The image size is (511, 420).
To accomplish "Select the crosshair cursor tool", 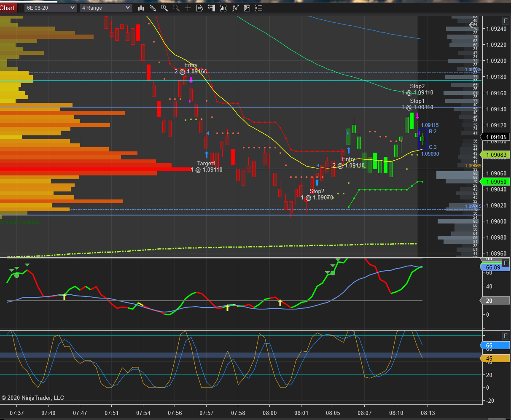I will [188, 8].
